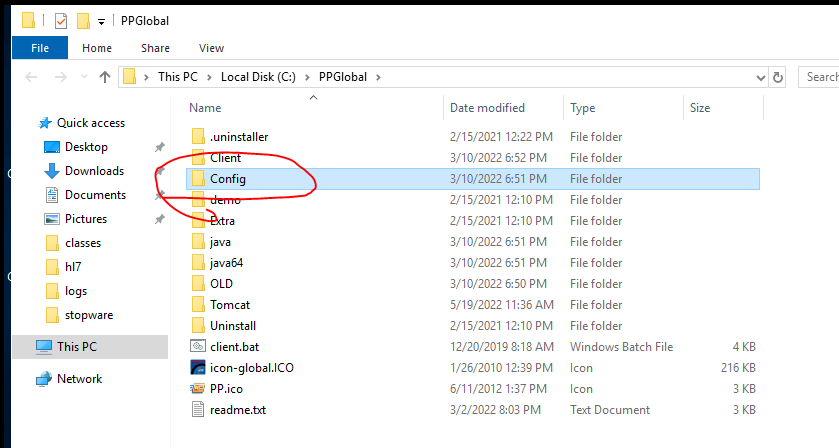839x448 pixels.
Task: Click This PC in the address breadcrumb
Action: coord(178,77)
